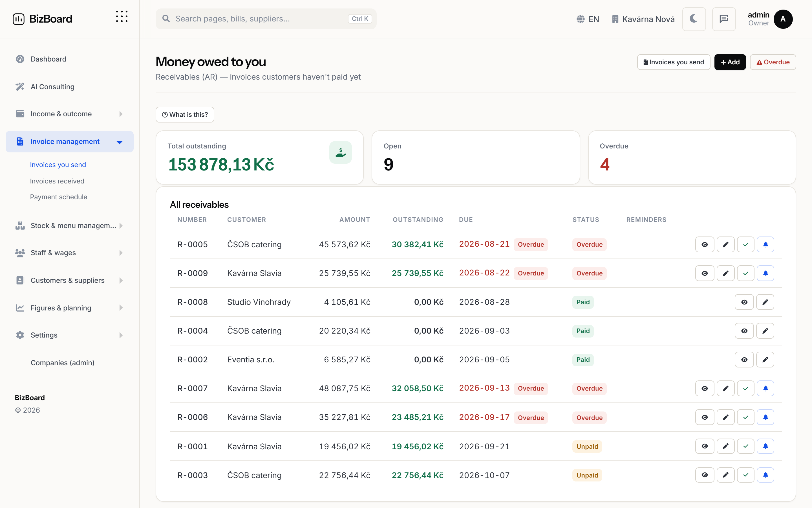Collapse Invoice management section

tap(69, 141)
